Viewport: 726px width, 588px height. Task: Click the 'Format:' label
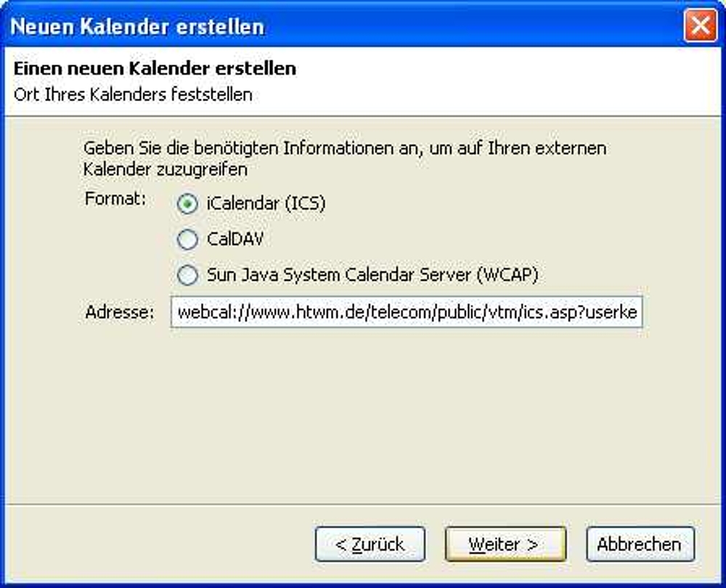(x=115, y=199)
